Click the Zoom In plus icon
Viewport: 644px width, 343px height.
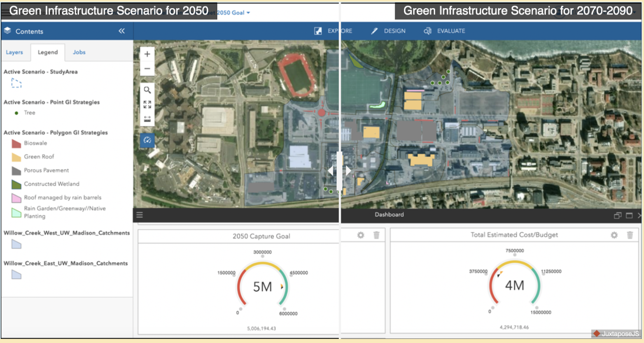(x=147, y=53)
